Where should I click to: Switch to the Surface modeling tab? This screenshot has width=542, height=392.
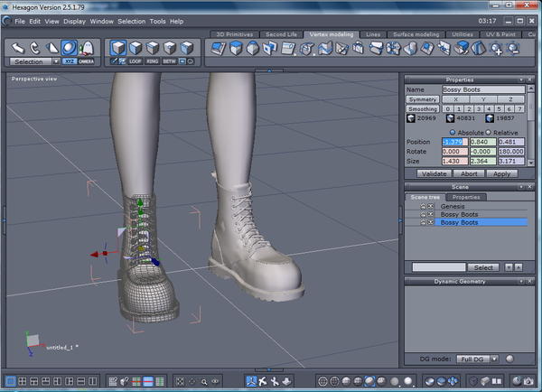pos(416,34)
